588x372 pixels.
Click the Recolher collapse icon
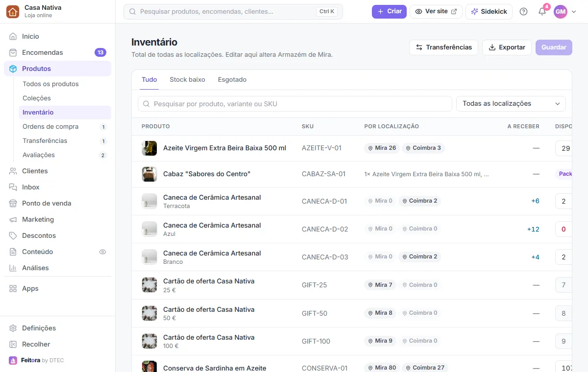13,344
